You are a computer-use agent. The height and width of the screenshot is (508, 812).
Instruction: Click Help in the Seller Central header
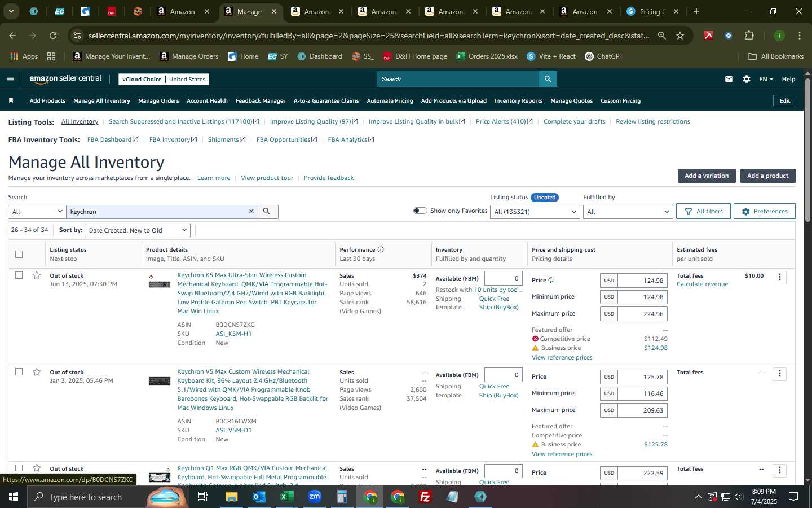[x=788, y=79]
